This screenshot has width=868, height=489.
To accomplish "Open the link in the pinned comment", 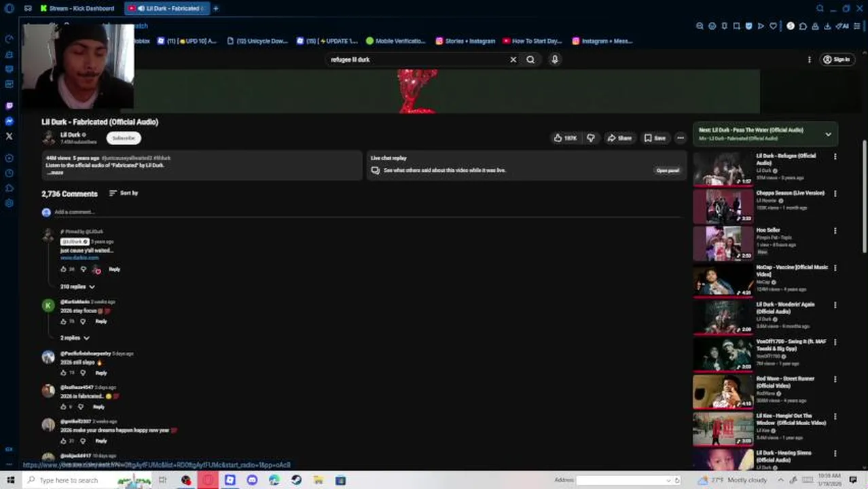I will pyautogui.click(x=79, y=258).
